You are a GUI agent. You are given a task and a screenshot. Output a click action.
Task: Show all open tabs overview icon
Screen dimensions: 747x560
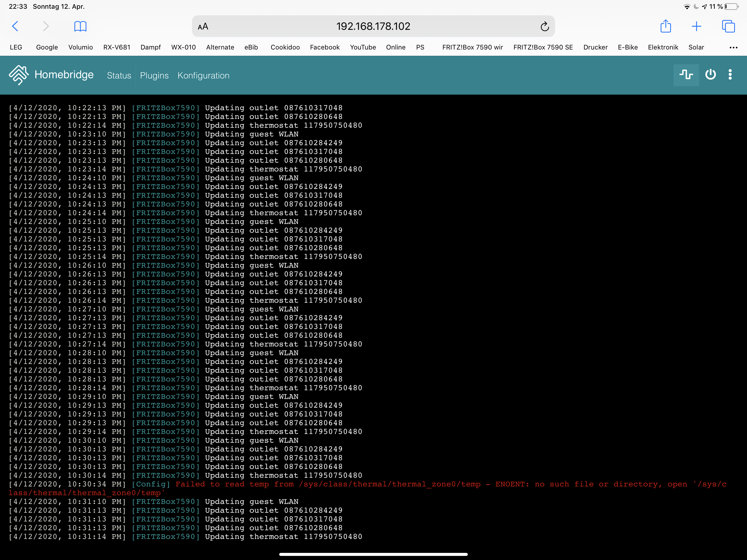[728, 26]
